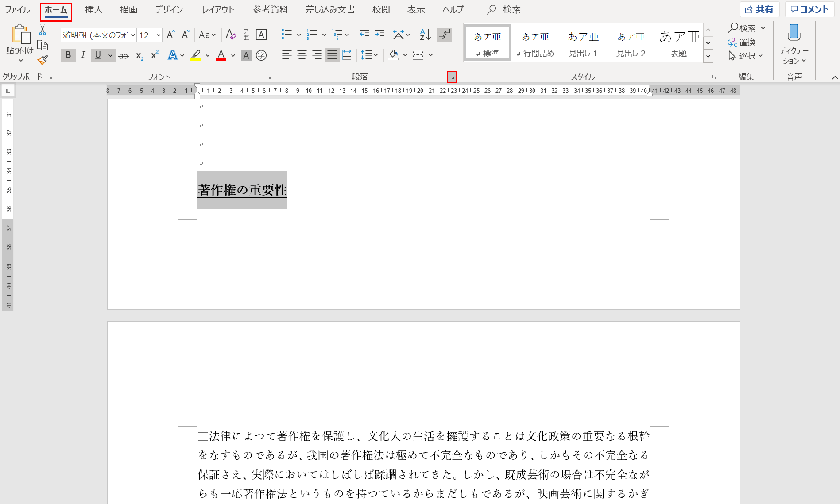Expand the Paste options arrow

[20, 60]
